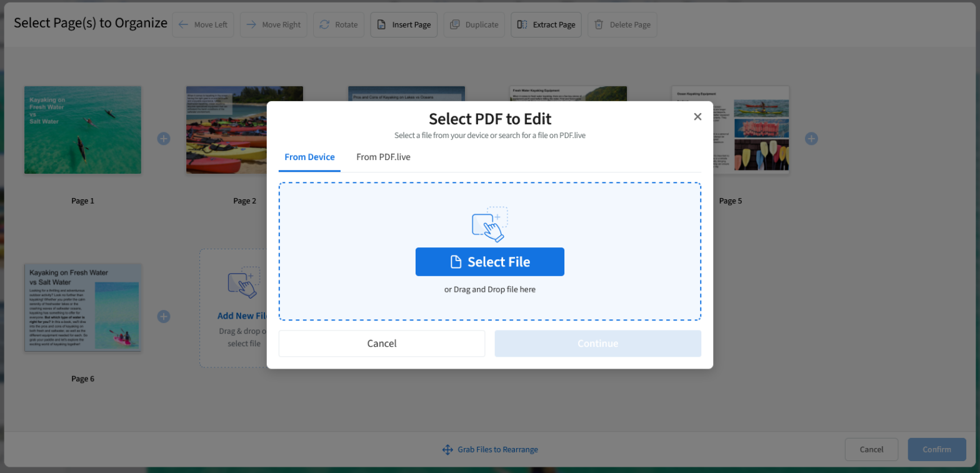
Task: Click the plus icon after Page 1
Action: (164, 139)
